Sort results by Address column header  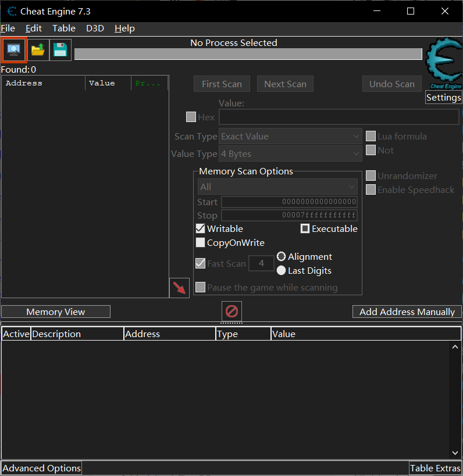point(44,83)
